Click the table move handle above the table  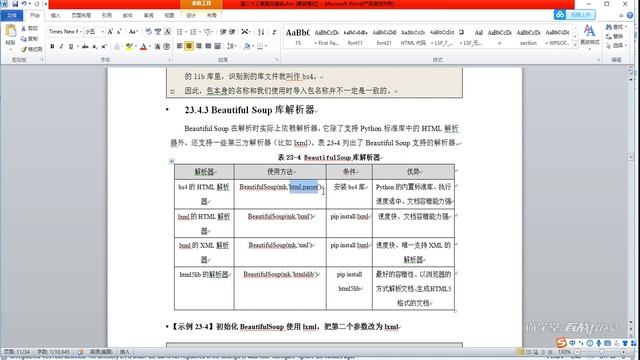(x=171, y=161)
